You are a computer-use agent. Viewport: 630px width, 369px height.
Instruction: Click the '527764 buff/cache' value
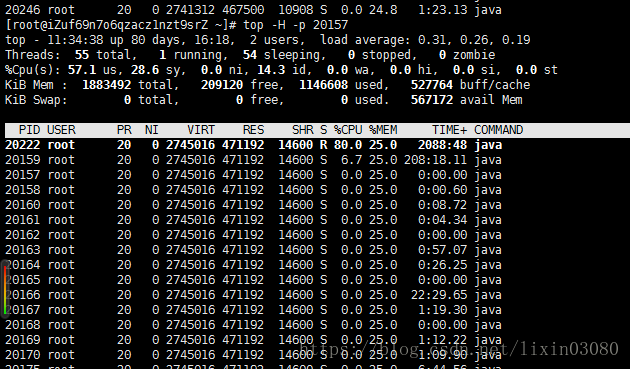(470, 85)
